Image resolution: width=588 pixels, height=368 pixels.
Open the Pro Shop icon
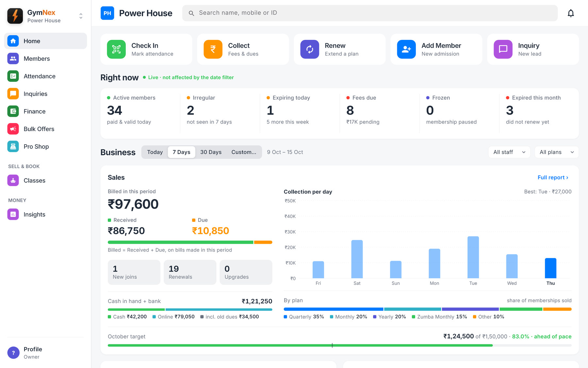[x=13, y=147]
